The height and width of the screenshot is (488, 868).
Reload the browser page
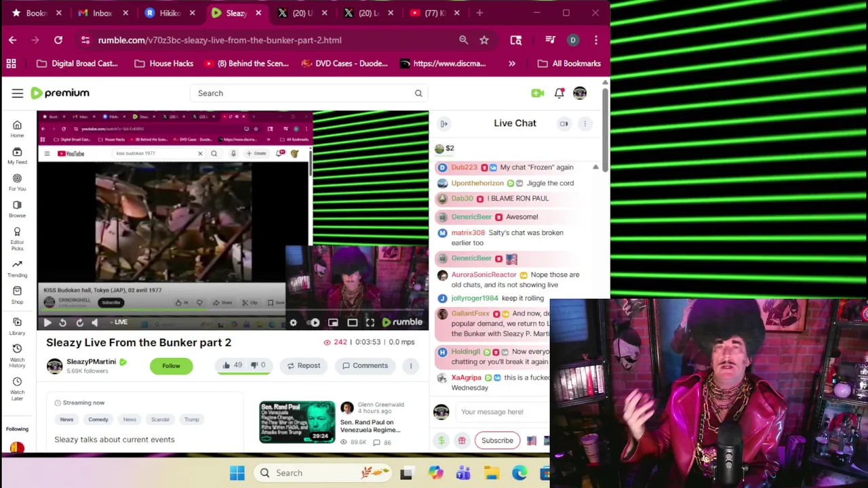[58, 40]
